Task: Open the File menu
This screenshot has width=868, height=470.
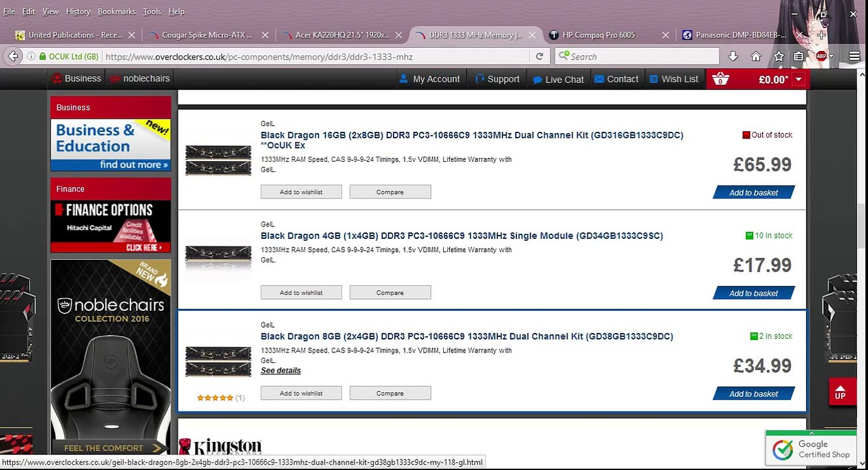Action: pos(9,11)
